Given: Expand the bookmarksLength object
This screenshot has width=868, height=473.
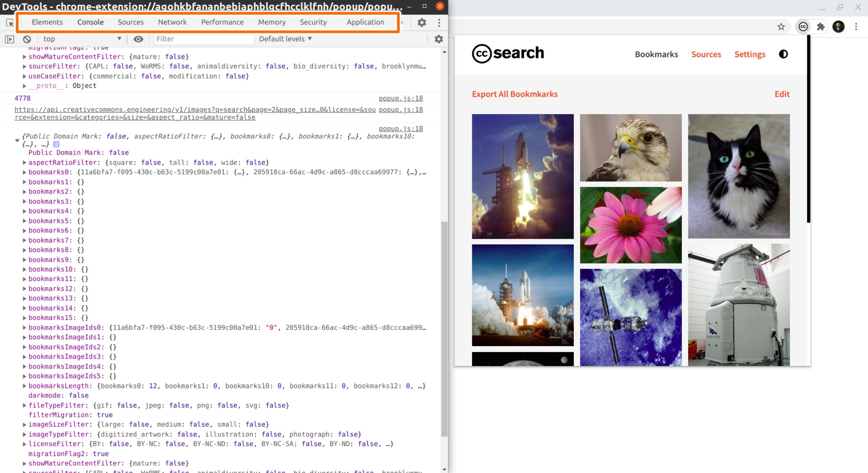Looking at the screenshot, I should tap(24, 386).
